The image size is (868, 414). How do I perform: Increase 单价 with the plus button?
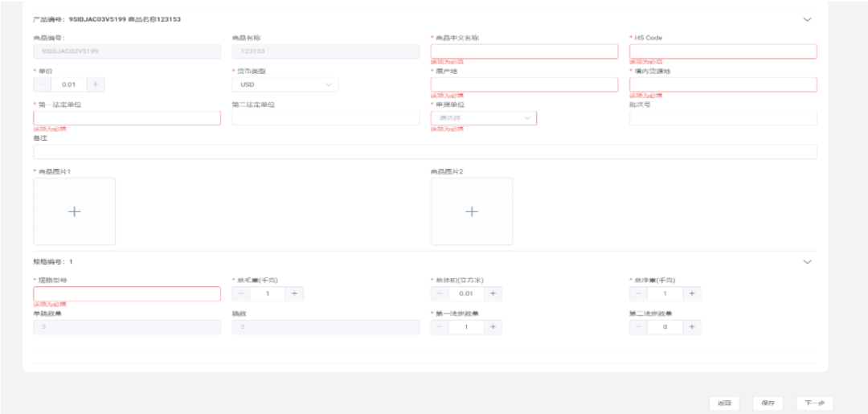[x=96, y=84]
